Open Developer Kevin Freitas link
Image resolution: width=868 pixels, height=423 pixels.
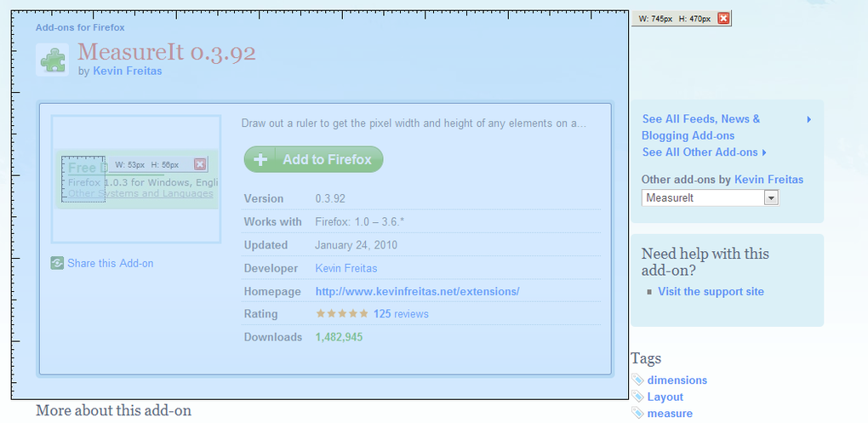(346, 269)
